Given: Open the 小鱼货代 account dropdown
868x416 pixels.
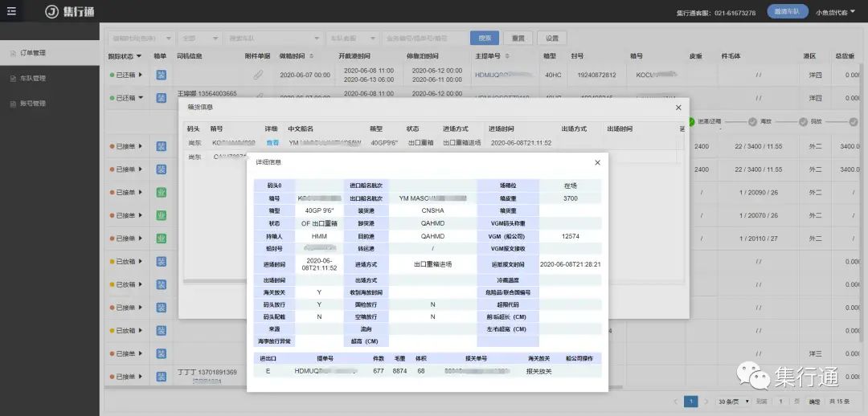Looking at the screenshot, I should click(835, 12).
